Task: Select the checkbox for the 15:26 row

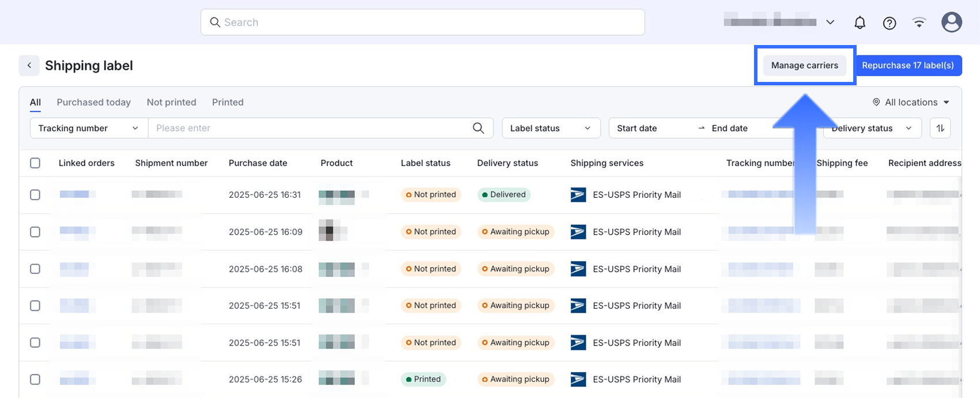Action: (35, 380)
